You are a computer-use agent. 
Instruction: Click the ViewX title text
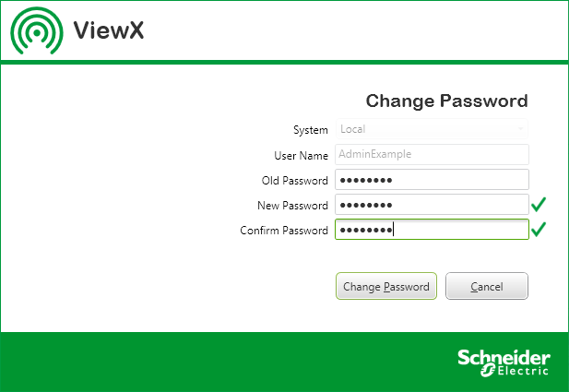(108, 30)
